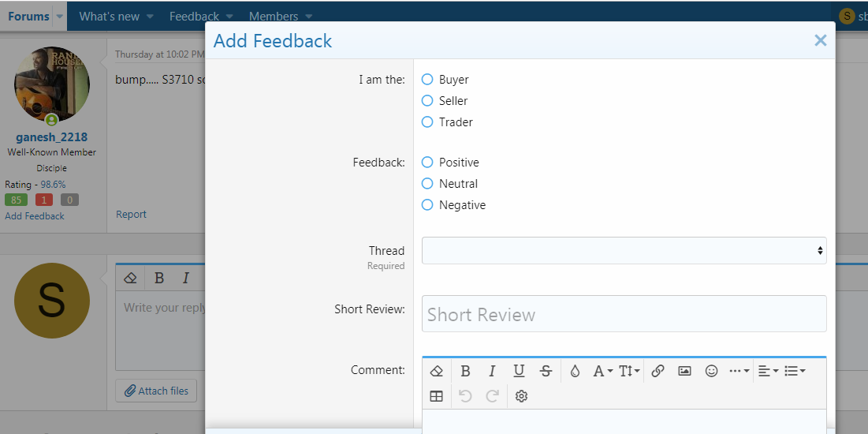
Task: Open the list type dropdown
Action: 795,371
